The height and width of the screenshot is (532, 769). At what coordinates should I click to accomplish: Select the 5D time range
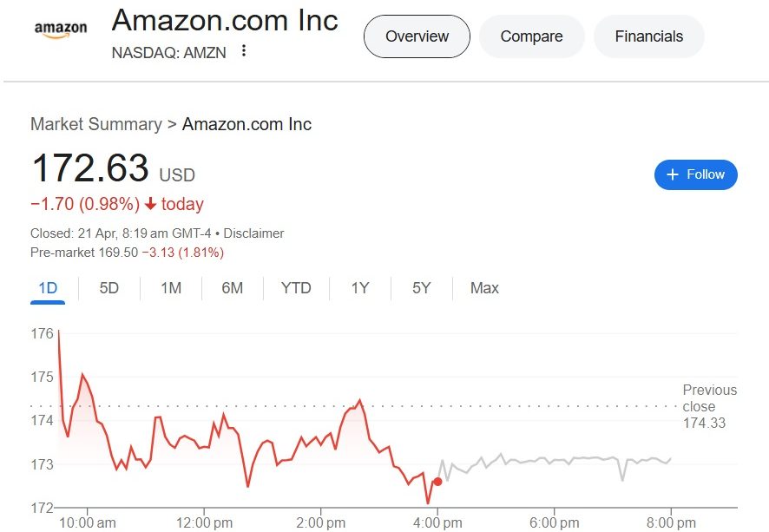point(108,288)
